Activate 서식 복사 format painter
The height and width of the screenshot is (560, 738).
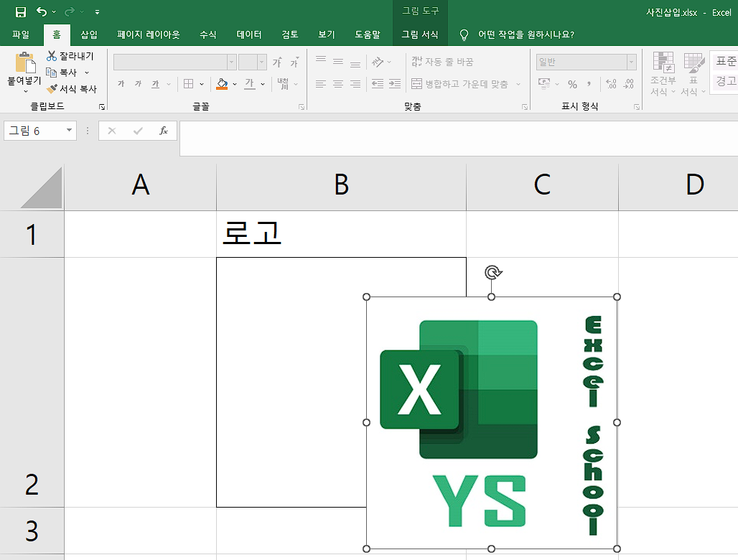(x=72, y=89)
